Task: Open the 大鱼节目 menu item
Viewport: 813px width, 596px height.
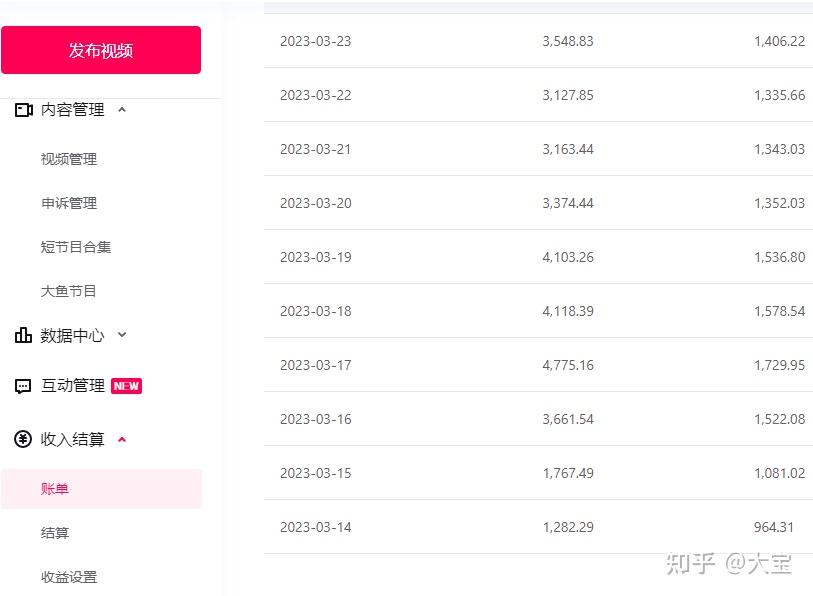Action: click(x=69, y=291)
